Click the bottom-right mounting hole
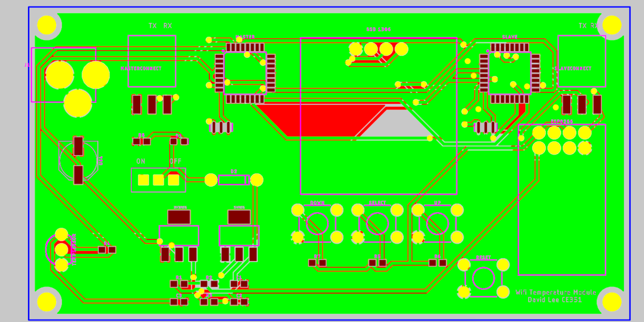The image size is (644, 322). (612, 302)
